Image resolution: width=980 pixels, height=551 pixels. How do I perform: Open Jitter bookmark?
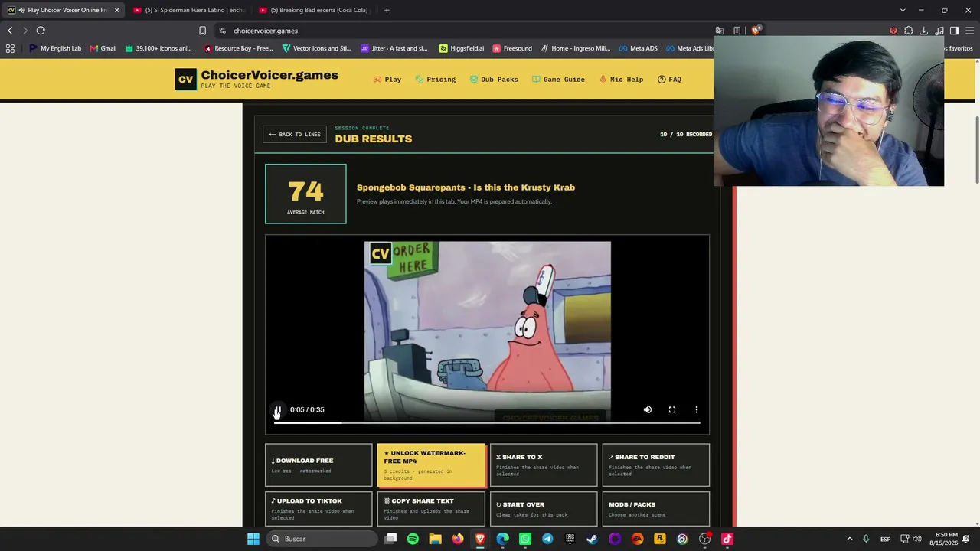tap(394, 48)
